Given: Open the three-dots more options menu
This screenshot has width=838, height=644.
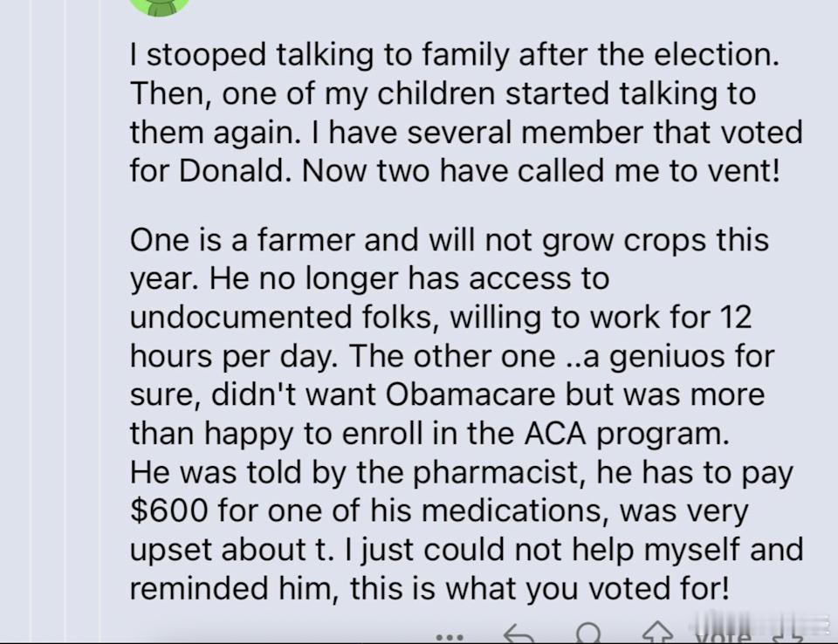Looking at the screenshot, I should pyautogui.click(x=450, y=637).
